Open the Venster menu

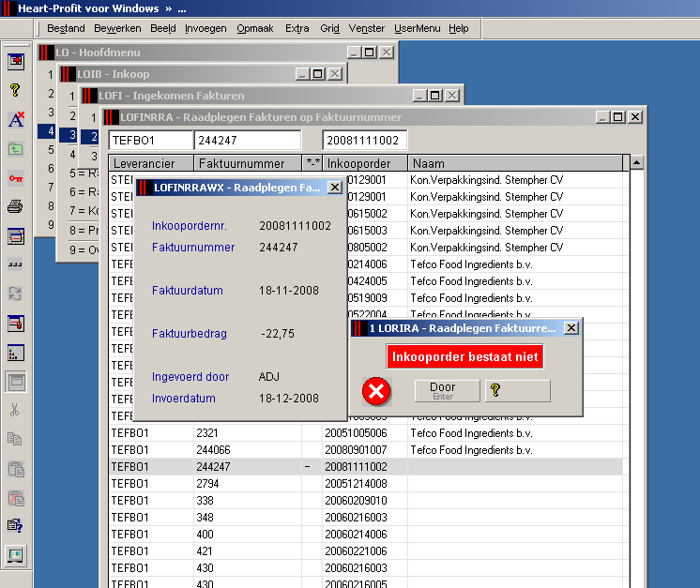[366, 28]
